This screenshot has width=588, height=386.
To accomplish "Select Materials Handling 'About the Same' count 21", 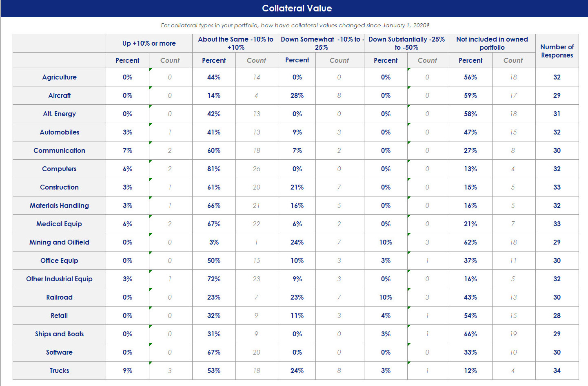I will (257, 205).
